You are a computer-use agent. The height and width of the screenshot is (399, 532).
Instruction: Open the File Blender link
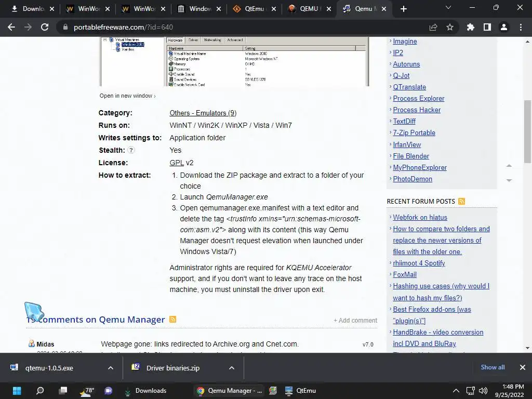(x=411, y=156)
